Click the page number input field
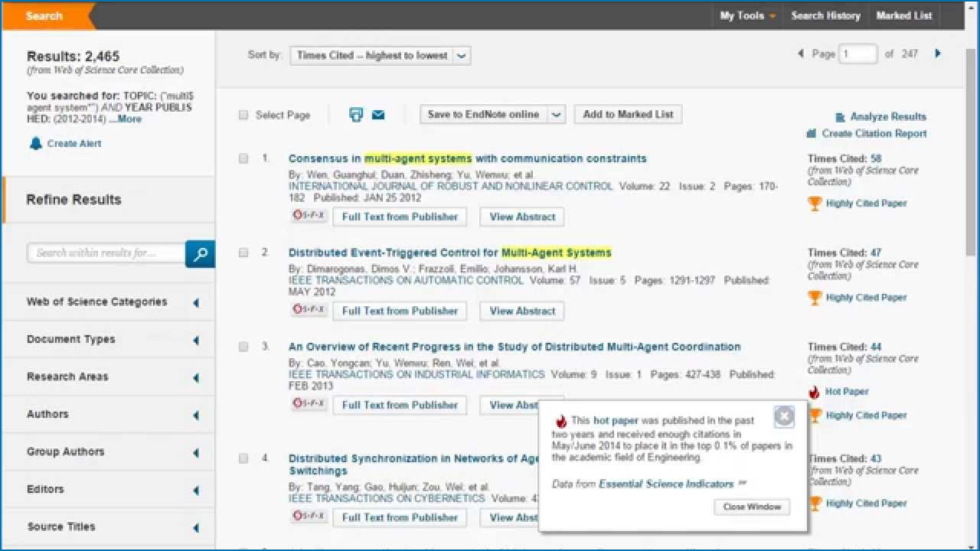The height and width of the screenshot is (551, 980). click(x=858, y=54)
